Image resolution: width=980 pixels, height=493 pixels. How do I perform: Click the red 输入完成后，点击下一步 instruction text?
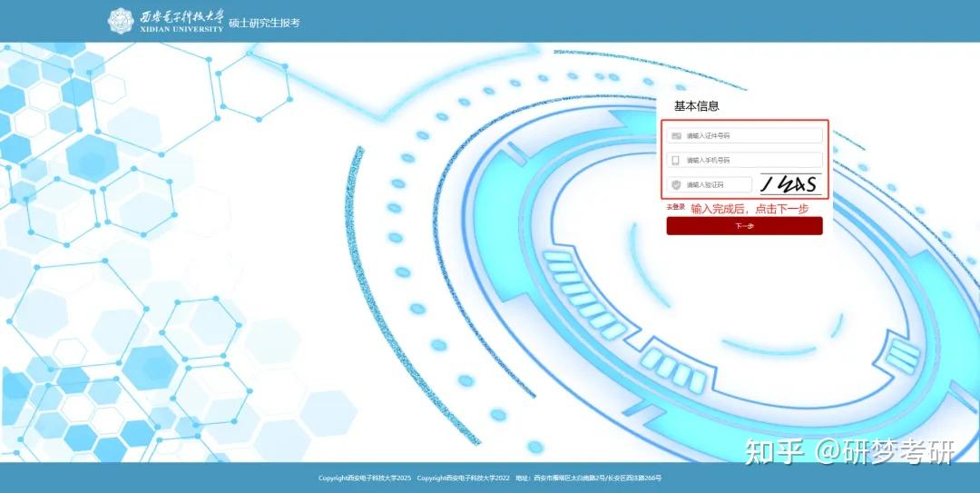tap(750, 209)
